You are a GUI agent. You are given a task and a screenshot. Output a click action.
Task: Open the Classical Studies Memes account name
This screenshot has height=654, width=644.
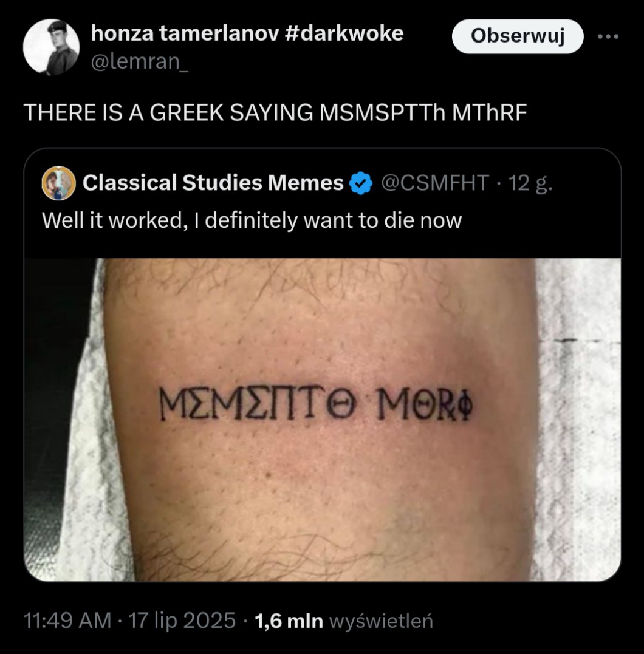tap(213, 183)
